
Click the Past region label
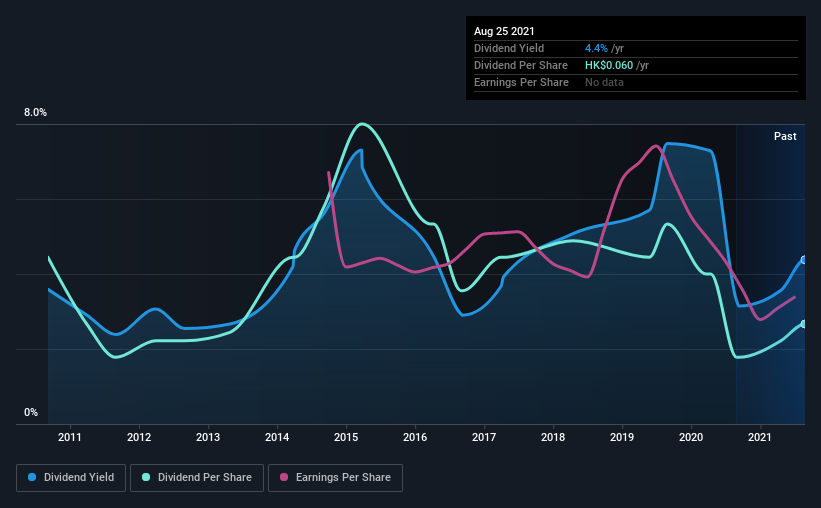point(785,136)
